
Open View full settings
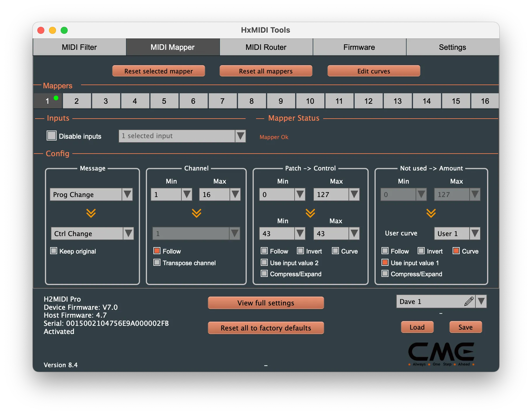click(266, 303)
